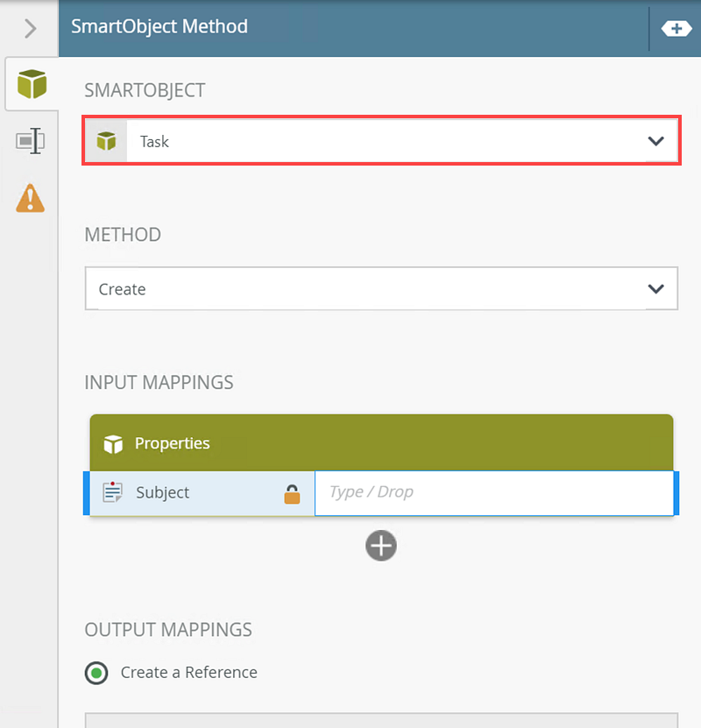This screenshot has width=701, height=728.
Task: Click the cube icon in the Properties header
Action: pos(113,444)
